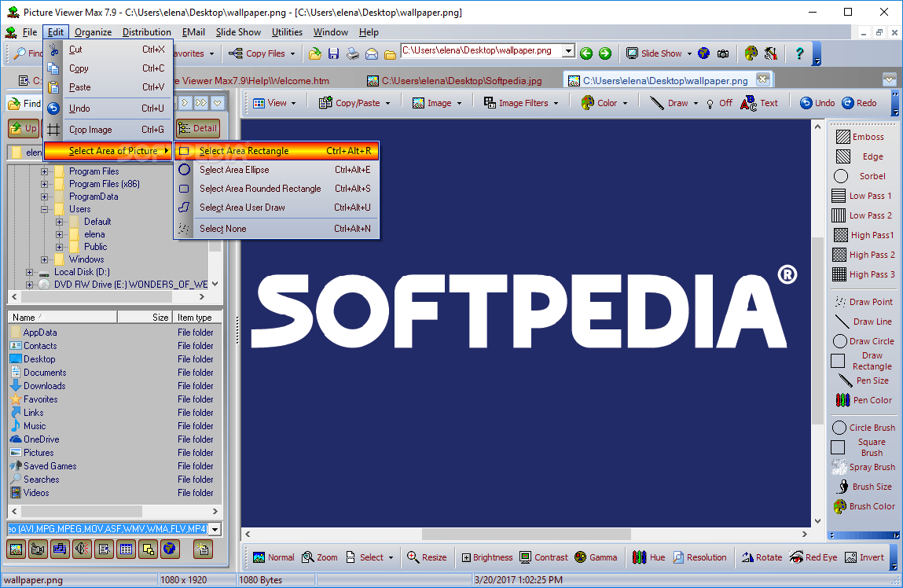Select the Emboss filter
The height and width of the screenshot is (588, 903).
click(859, 137)
